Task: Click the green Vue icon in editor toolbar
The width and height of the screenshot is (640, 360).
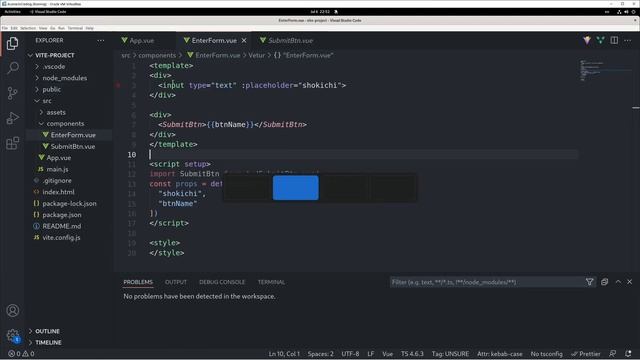Action: point(600,40)
